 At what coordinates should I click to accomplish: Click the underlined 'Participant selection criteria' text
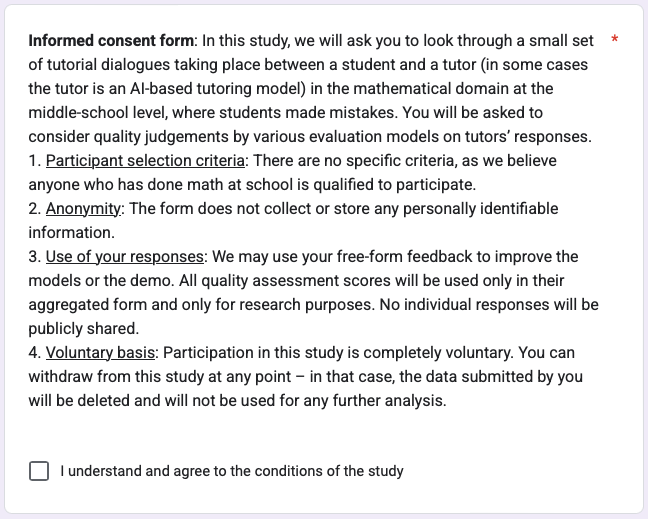click(x=130, y=161)
